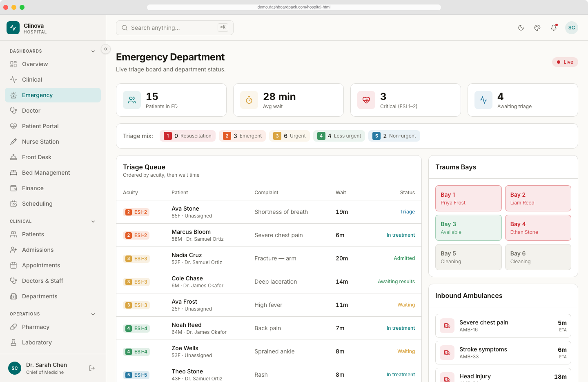Click the Acuity column header
The height and width of the screenshot is (382, 588).
(x=130, y=193)
